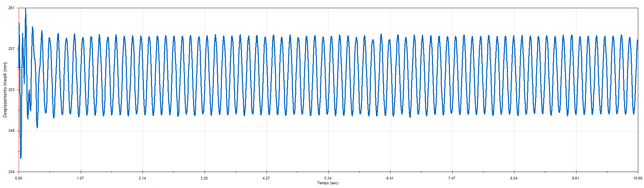Image resolution: width=644 pixels, height=188 pixels.
Task: Click the 257 value on vertical axis
Action: pos(11,49)
